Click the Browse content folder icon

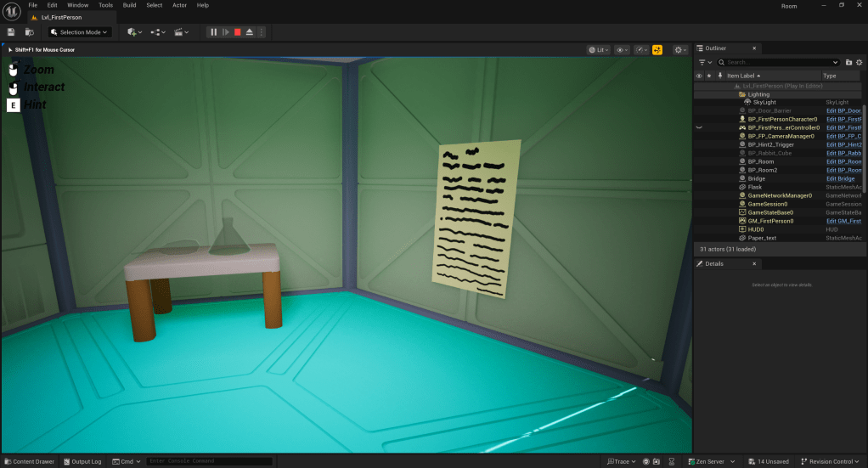[30, 32]
